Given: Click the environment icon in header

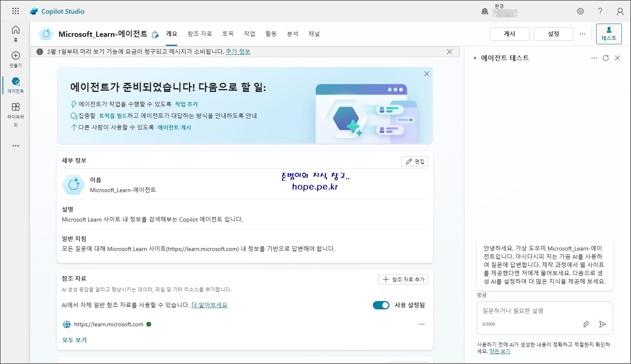Looking at the screenshot, I should point(485,11).
